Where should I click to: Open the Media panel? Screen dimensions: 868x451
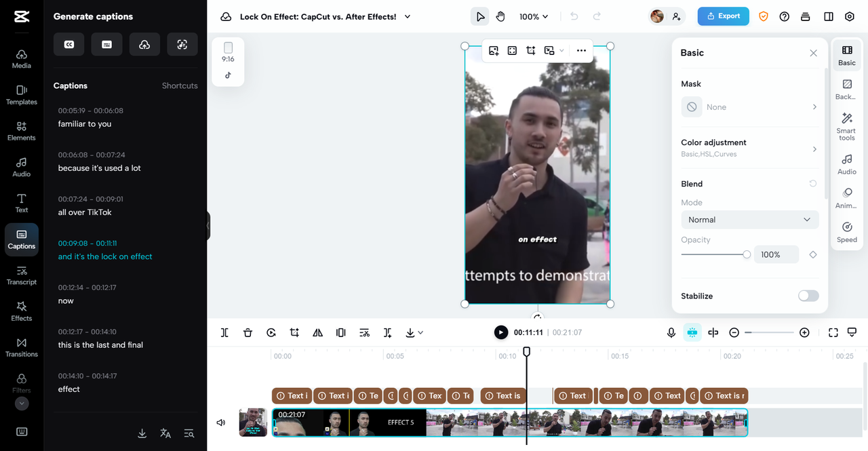[x=21, y=59]
